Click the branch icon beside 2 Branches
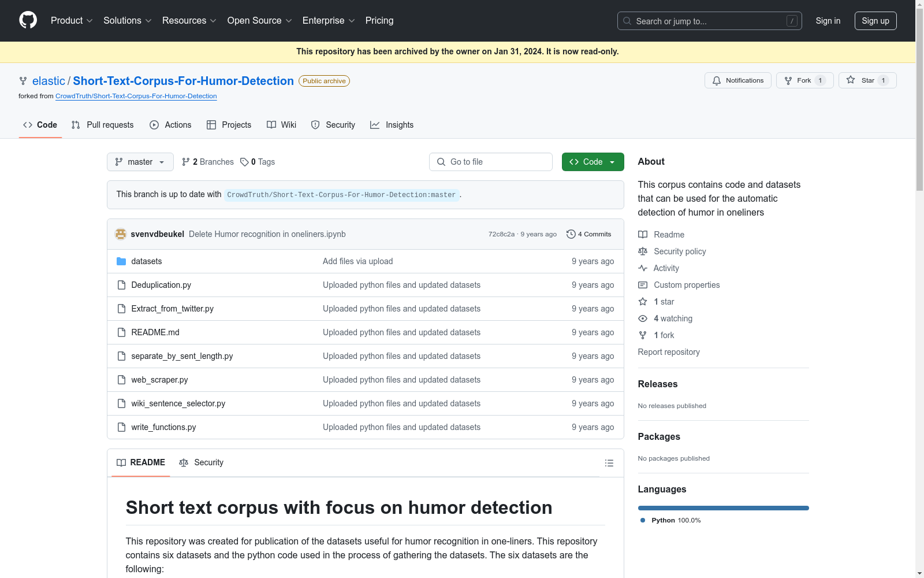Image resolution: width=924 pixels, height=578 pixels. pyautogui.click(x=186, y=162)
